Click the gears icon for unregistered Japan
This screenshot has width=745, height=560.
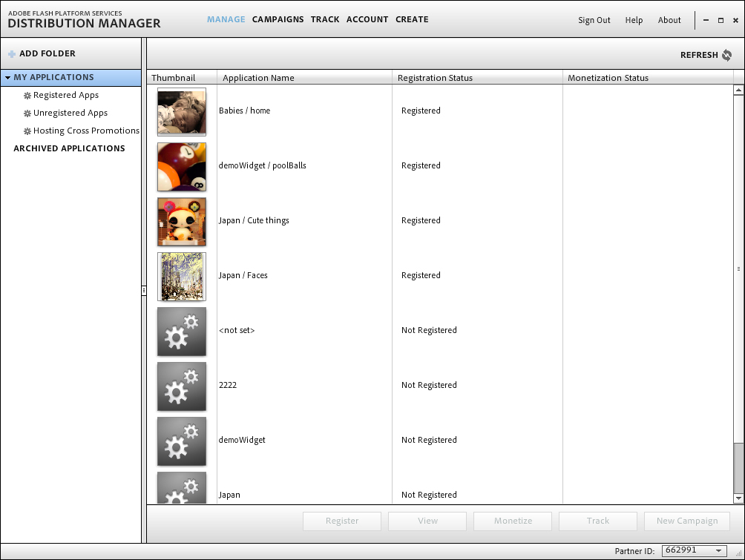click(182, 488)
